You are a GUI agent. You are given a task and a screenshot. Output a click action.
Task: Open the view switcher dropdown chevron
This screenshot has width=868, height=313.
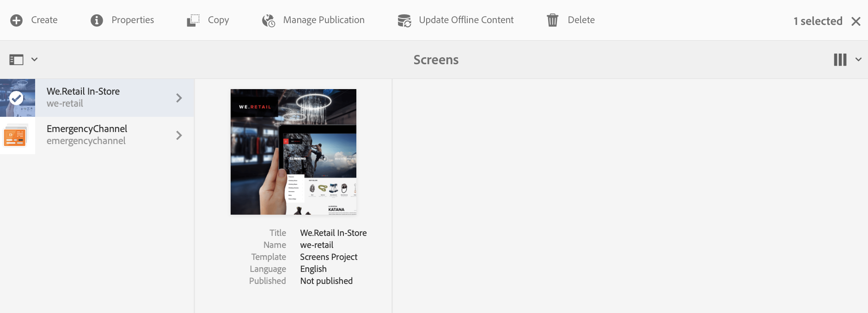click(858, 60)
